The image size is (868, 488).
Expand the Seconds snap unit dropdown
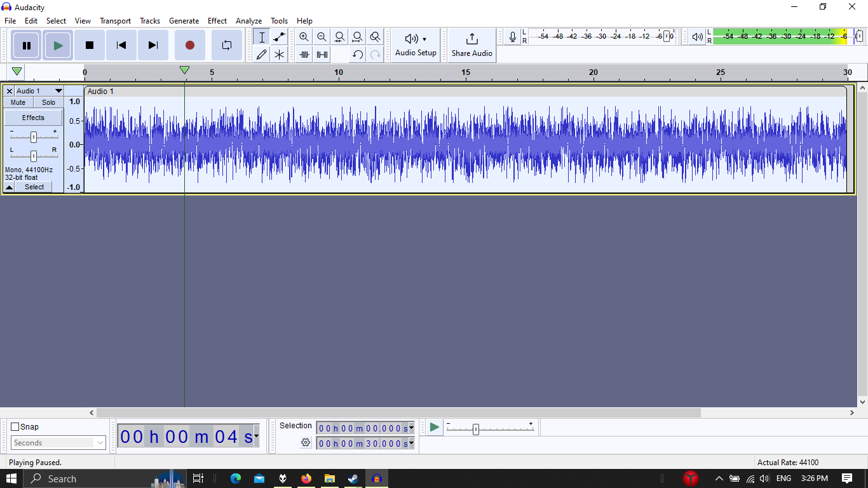coord(58,443)
